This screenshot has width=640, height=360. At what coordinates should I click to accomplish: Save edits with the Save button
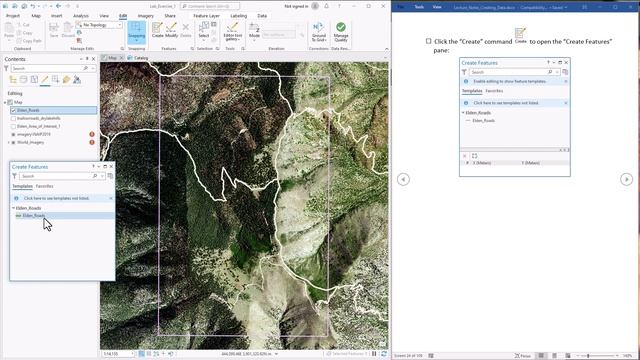click(x=54, y=31)
